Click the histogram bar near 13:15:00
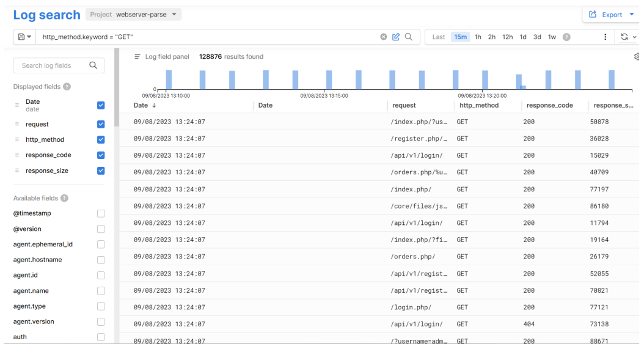The image size is (644, 349). [329, 79]
